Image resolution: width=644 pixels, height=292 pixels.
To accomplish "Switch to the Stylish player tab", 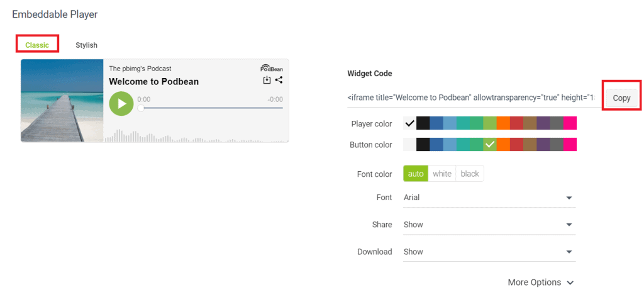I will point(86,45).
